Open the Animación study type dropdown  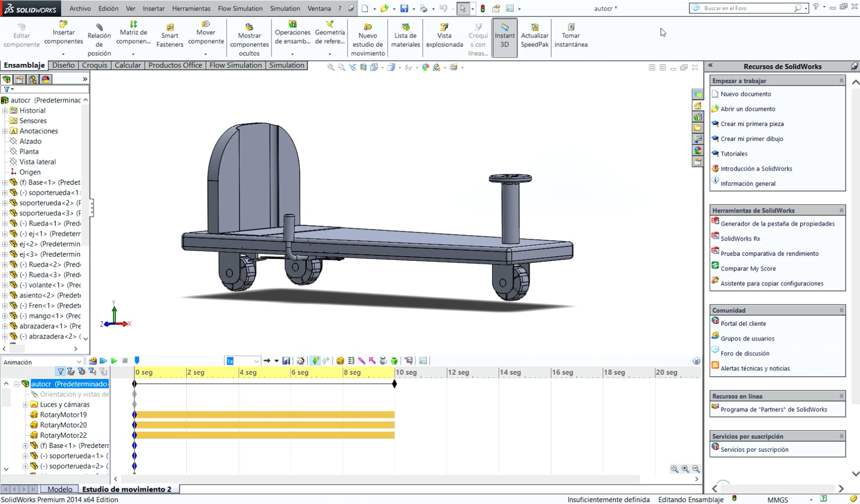pos(78,361)
